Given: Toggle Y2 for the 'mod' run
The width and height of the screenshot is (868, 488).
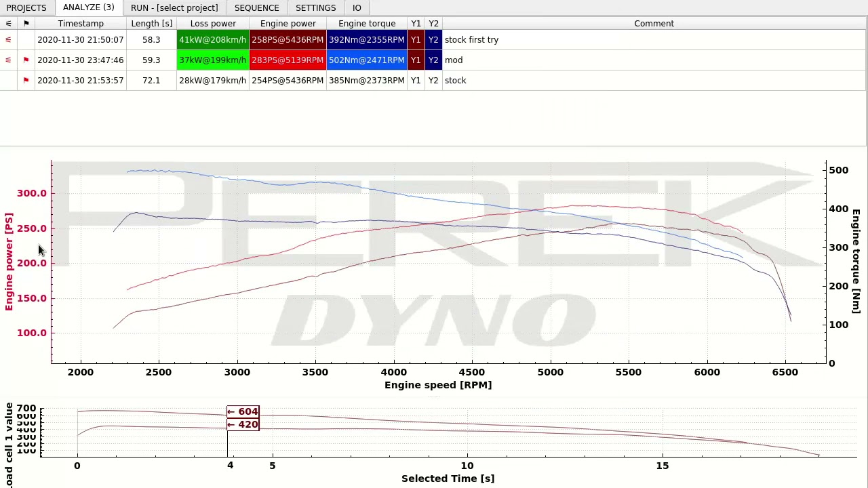Looking at the screenshot, I should [x=433, y=60].
